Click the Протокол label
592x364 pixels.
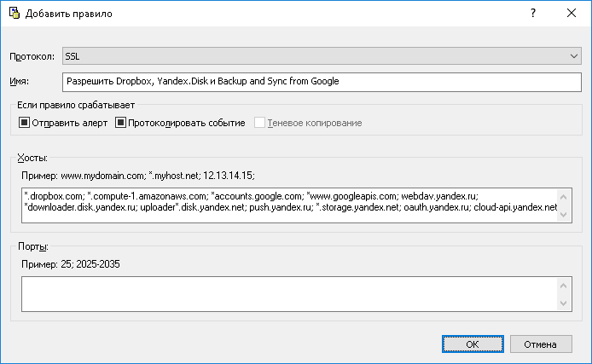[32, 56]
